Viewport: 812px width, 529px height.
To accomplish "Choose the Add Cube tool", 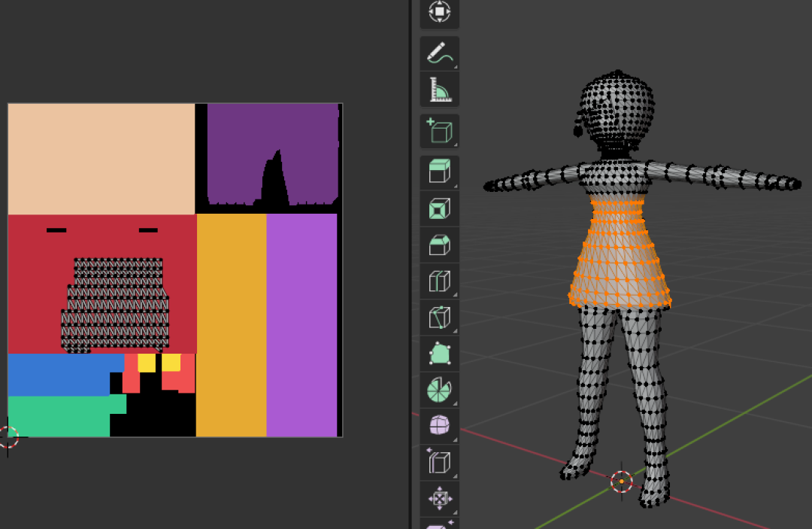I will (439, 131).
